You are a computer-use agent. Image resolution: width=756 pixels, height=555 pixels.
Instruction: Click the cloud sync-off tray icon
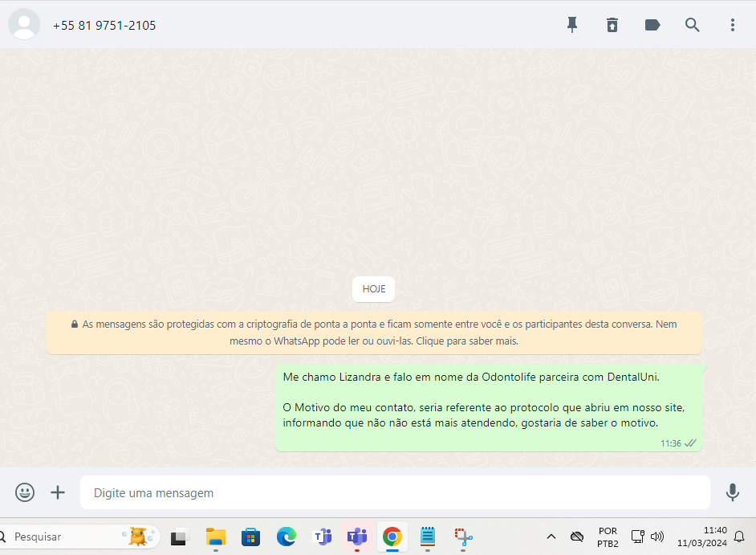577,537
